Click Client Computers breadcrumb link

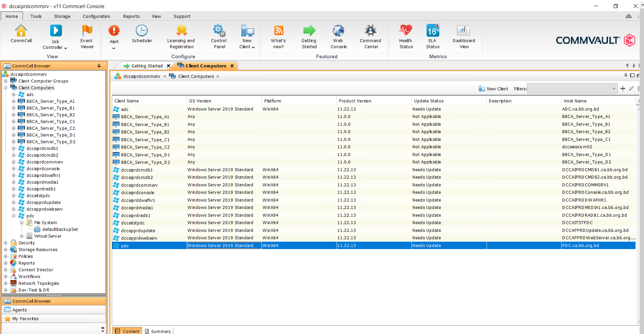(x=196, y=76)
